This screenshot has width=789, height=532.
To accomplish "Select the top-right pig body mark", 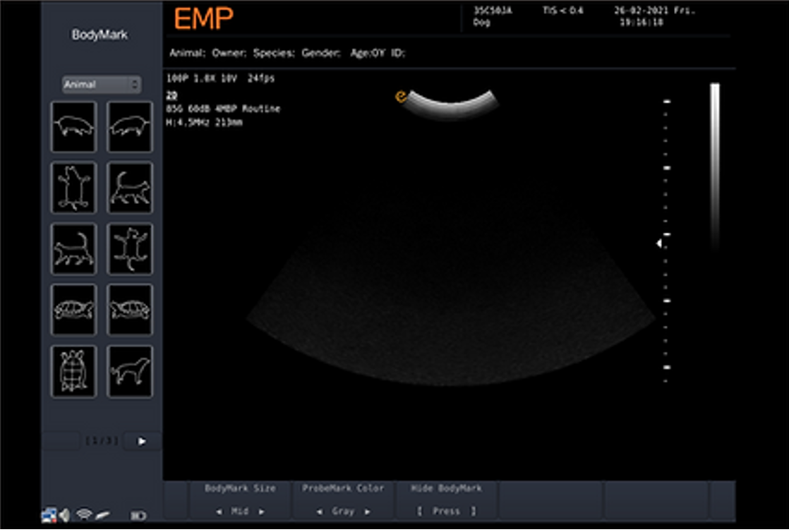I will (x=130, y=127).
